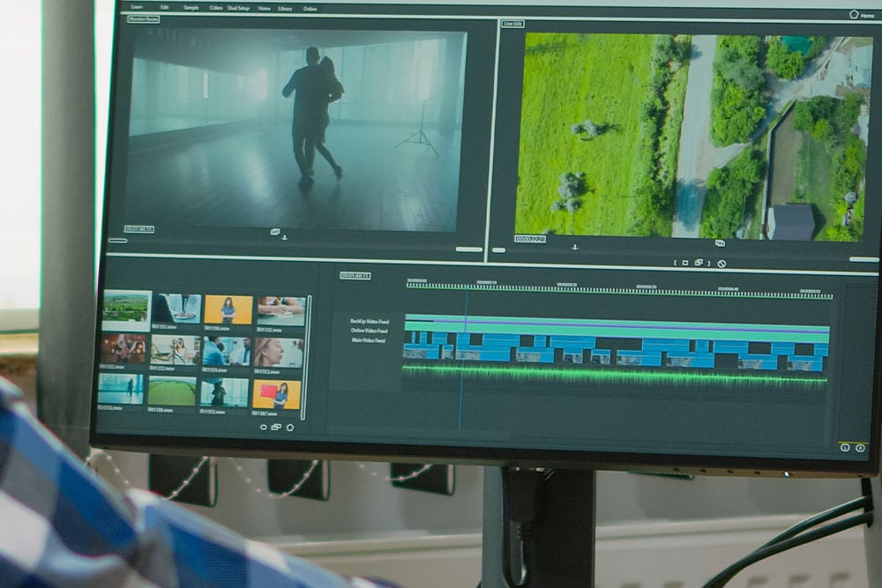Select the green lawn clip thumbnail
This screenshot has width=882, height=588.
tap(172, 391)
